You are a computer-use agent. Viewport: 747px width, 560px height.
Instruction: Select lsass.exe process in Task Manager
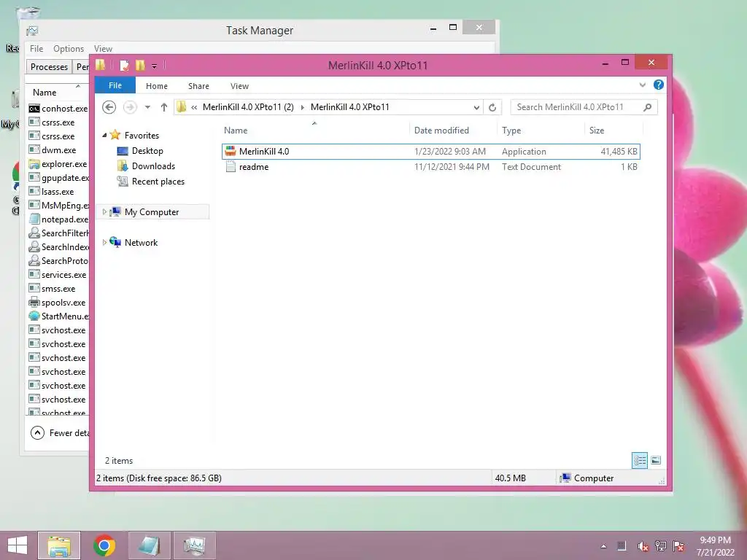[x=58, y=192]
